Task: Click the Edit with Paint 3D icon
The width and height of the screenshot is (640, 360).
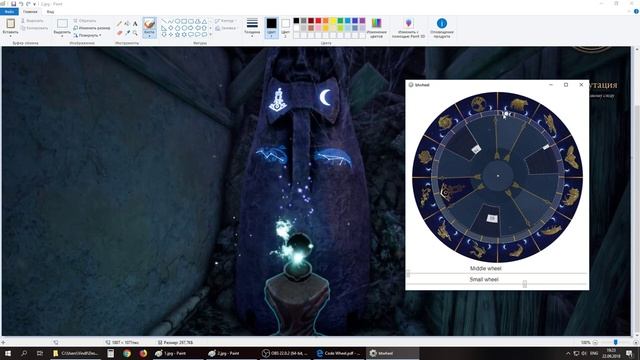Action: click(x=409, y=23)
